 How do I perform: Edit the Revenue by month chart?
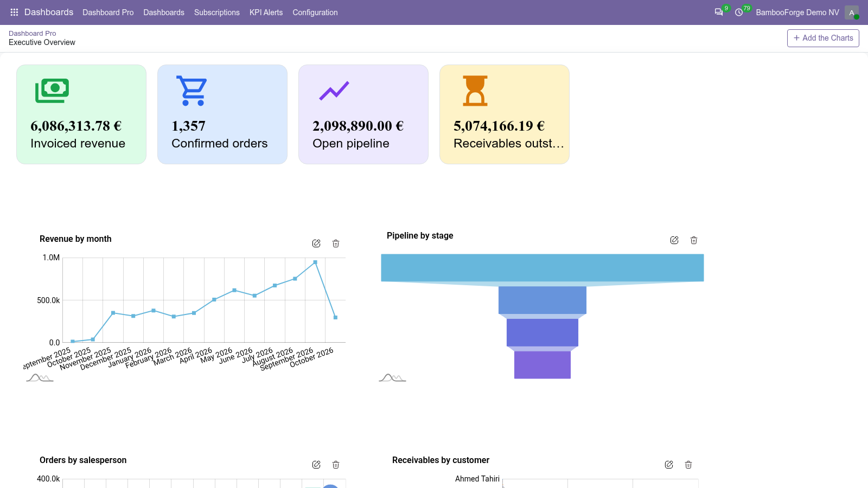point(316,243)
